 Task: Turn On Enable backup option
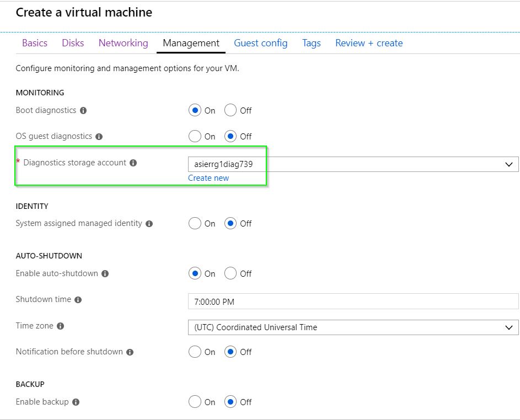tap(195, 402)
